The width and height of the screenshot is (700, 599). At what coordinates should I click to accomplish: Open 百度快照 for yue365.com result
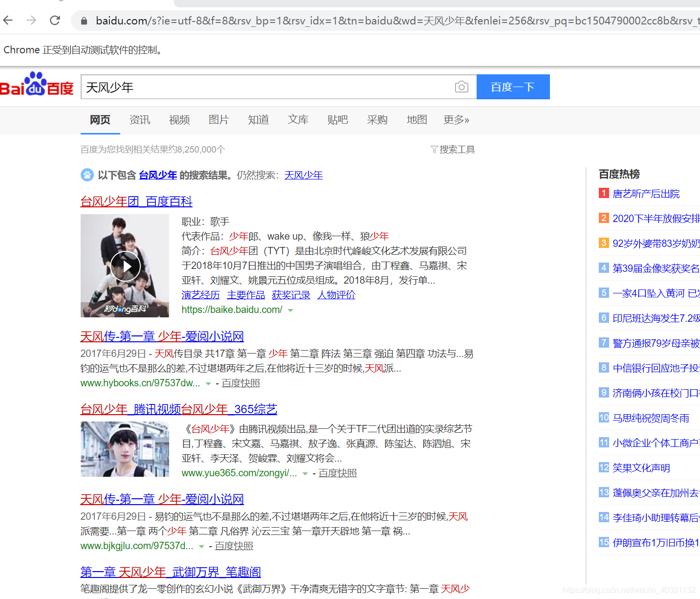(337, 473)
